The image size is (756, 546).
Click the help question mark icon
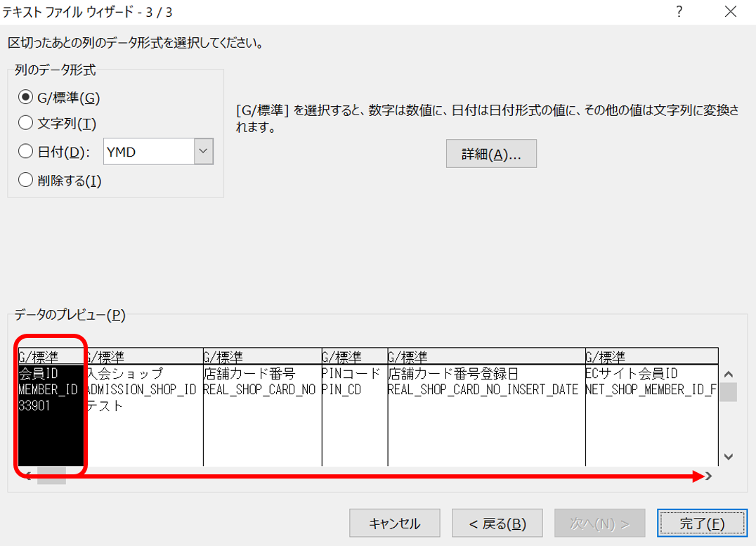(679, 11)
